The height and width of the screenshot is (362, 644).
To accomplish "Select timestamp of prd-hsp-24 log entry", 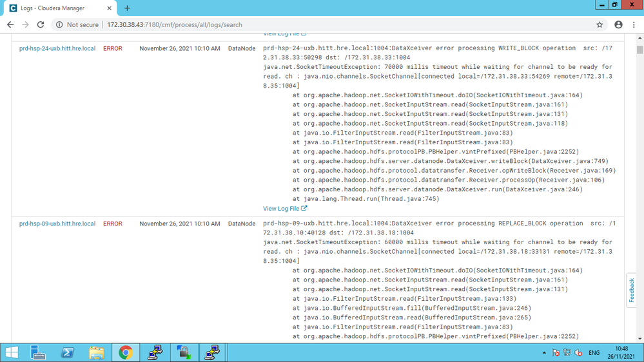I will [x=179, y=48].
